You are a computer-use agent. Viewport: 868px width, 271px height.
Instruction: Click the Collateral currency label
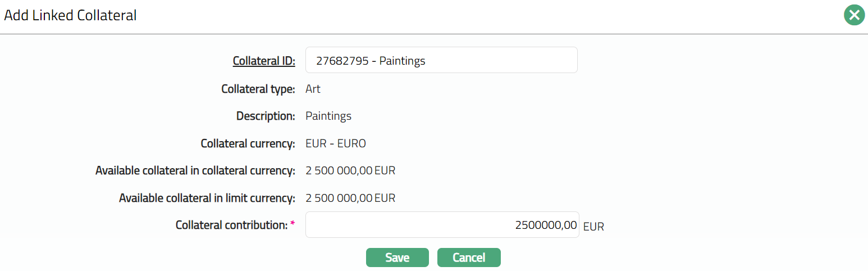pos(248,143)
